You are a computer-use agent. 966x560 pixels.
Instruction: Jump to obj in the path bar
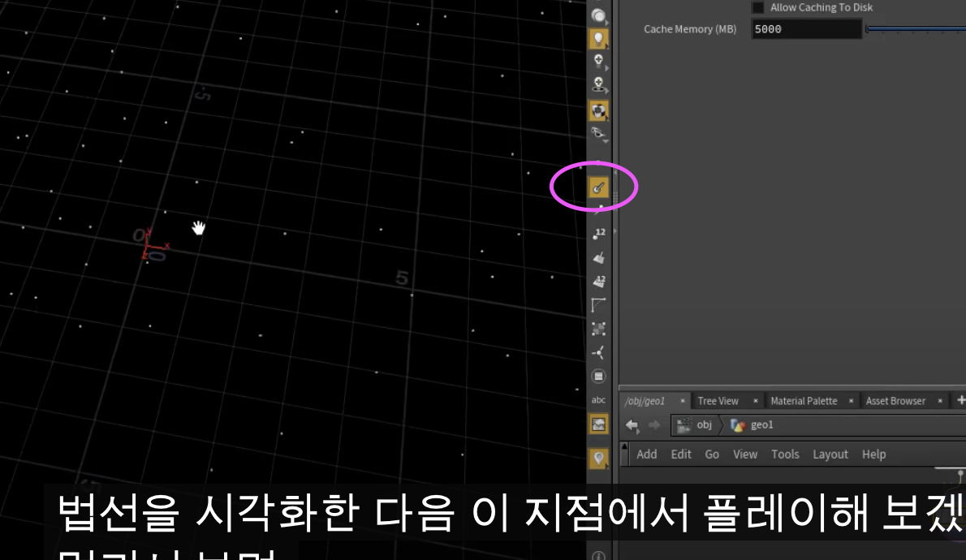694,425
